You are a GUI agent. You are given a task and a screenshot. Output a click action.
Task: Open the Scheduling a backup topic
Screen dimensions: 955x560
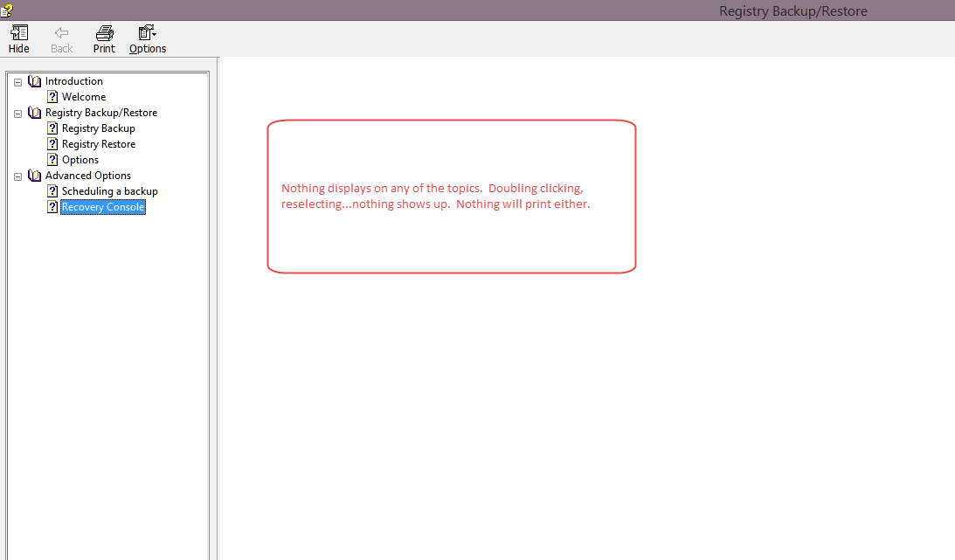click(x=110, y=191)
